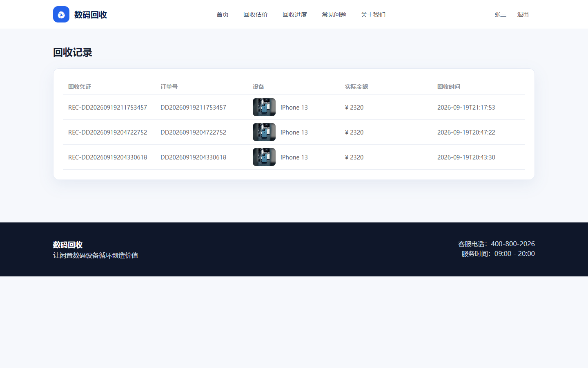
Task: Select receipt REC-DD20260919211753457
Action: tap(107, 108)
